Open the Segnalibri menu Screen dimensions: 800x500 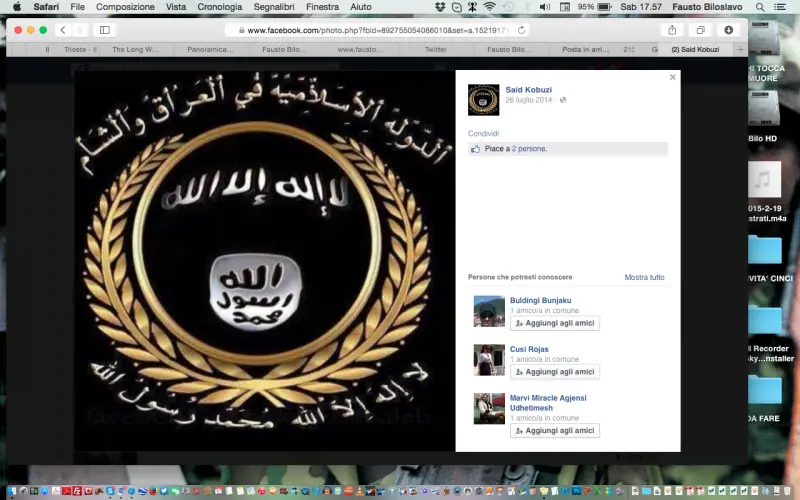point(274,7)
